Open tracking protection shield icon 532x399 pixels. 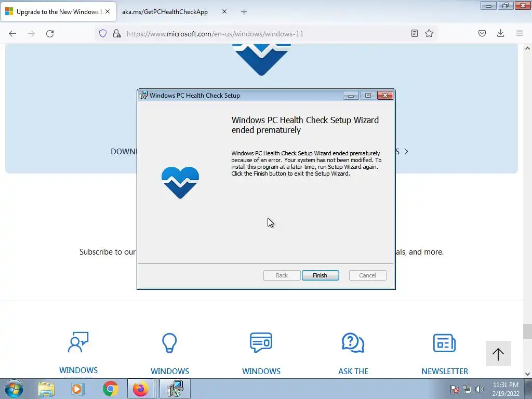pyautogui.click(x=103, y=33)
